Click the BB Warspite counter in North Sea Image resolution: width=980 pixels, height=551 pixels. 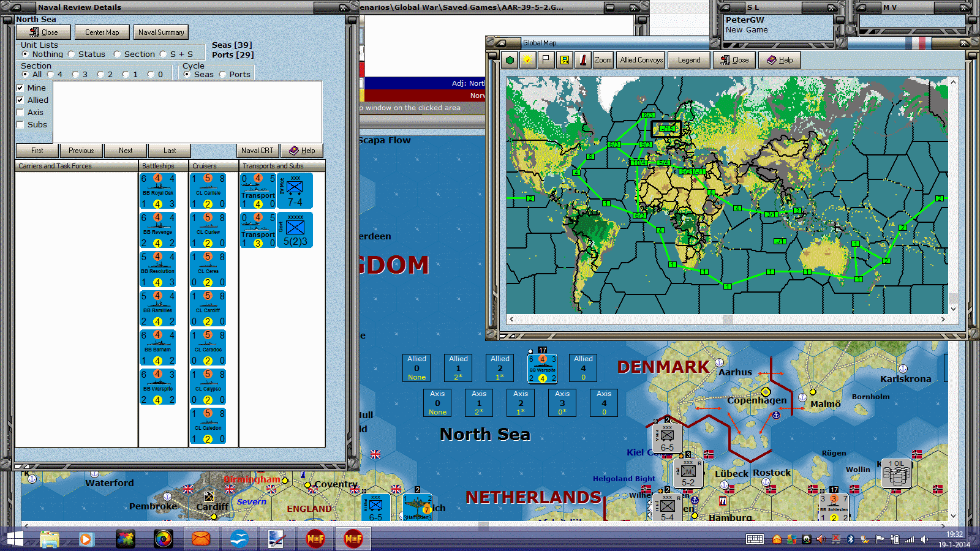click(543, 369)
